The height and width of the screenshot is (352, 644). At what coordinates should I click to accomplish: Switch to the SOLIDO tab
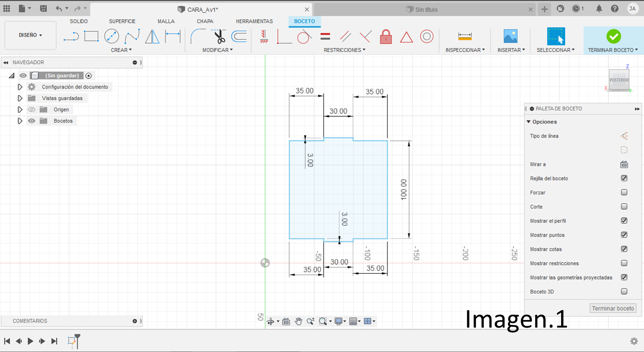coord(79,21)
